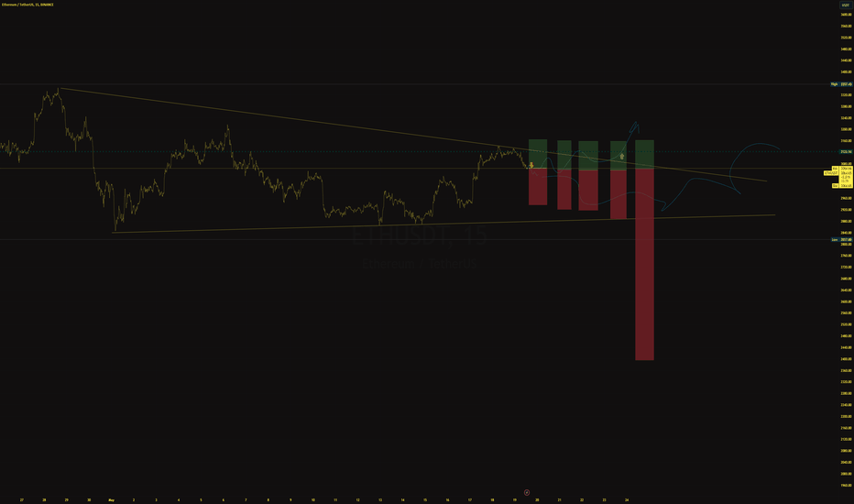Click the 24 date label on the time axis
The image size is (854, 504).
click(627, 499)
